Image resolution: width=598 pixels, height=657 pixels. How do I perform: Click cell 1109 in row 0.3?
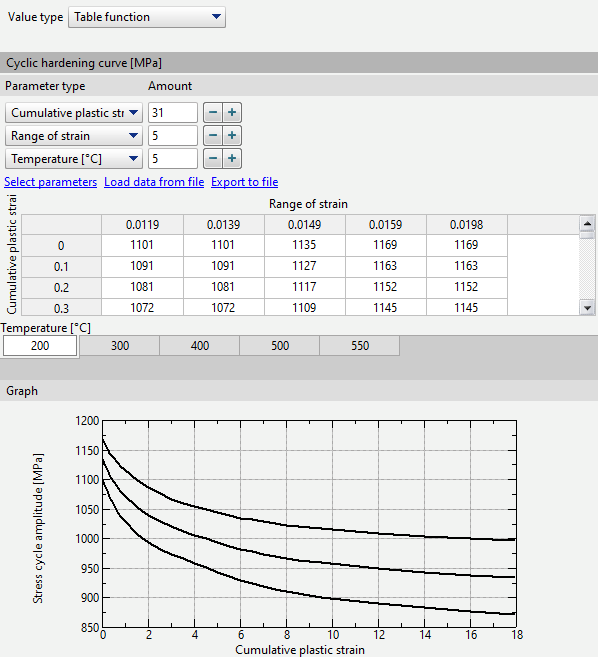[x=305, y=308]
